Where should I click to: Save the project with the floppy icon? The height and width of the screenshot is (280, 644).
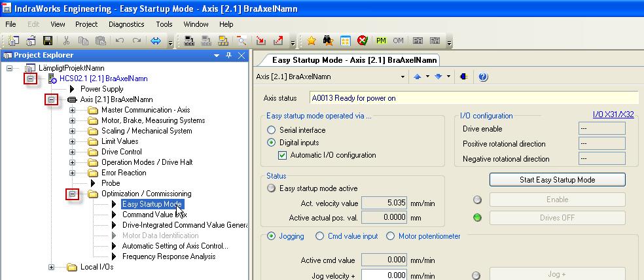pos(48,41)
